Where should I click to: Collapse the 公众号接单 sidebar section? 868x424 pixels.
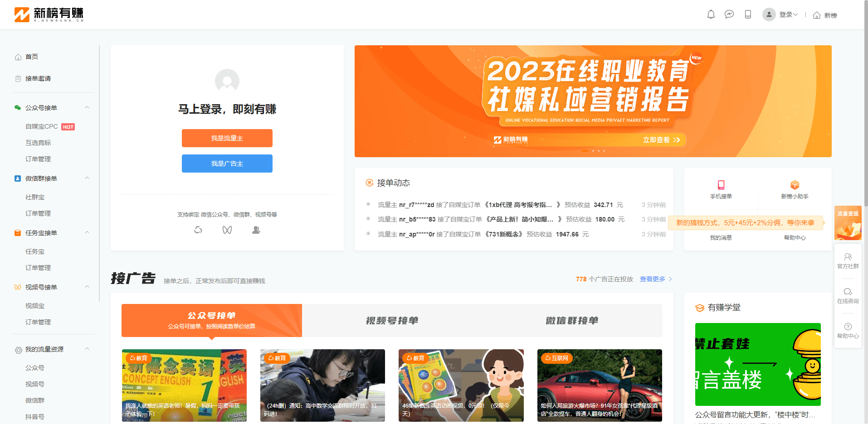click(x=87, y=107)
